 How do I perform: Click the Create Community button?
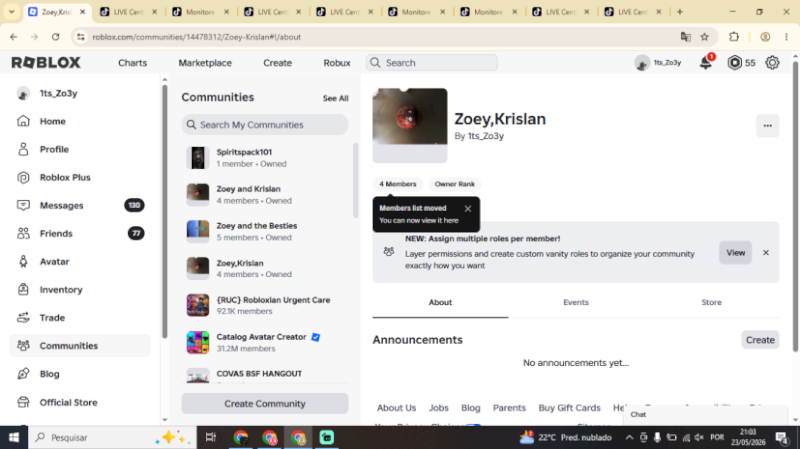265,404
